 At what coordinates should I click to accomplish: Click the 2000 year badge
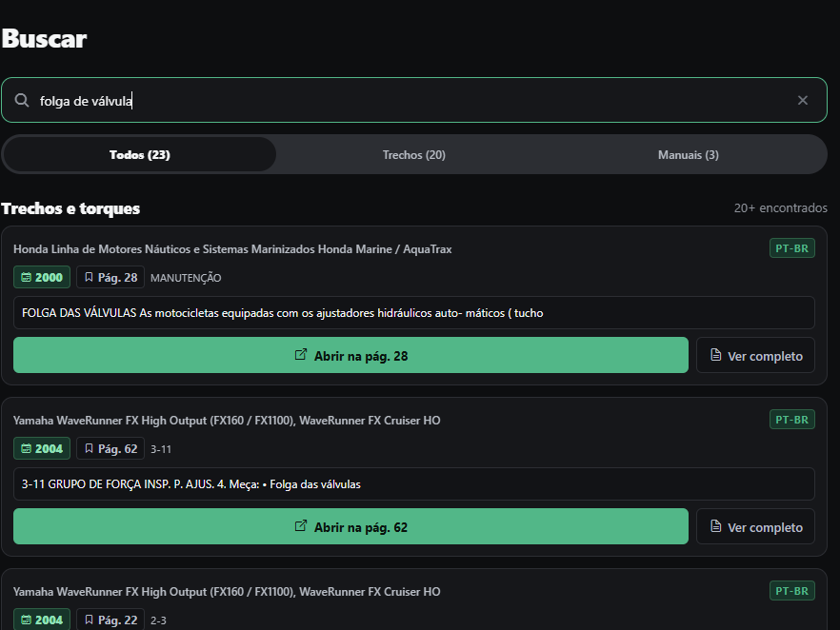42,277
